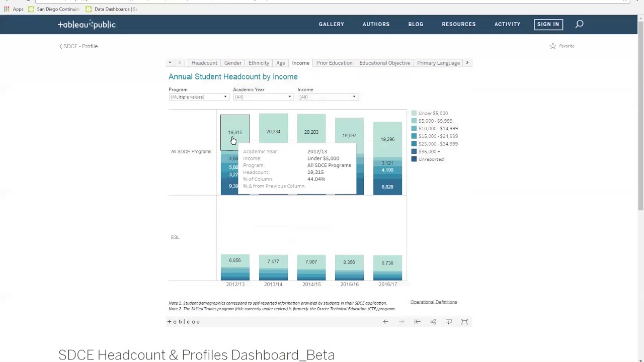Open the San Diego Continuing bookmark
644x362 pixels.
(x=54, y=9)
